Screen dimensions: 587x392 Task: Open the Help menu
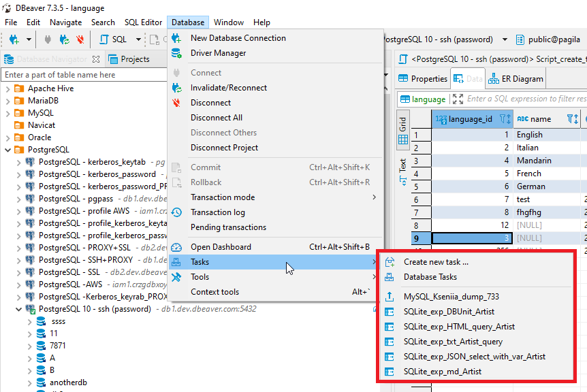click(x=261, y=22)
